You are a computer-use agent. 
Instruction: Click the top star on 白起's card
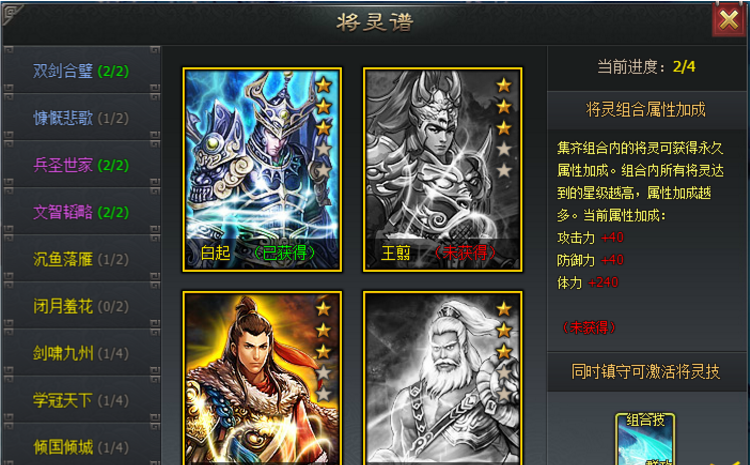coord(324,86)
